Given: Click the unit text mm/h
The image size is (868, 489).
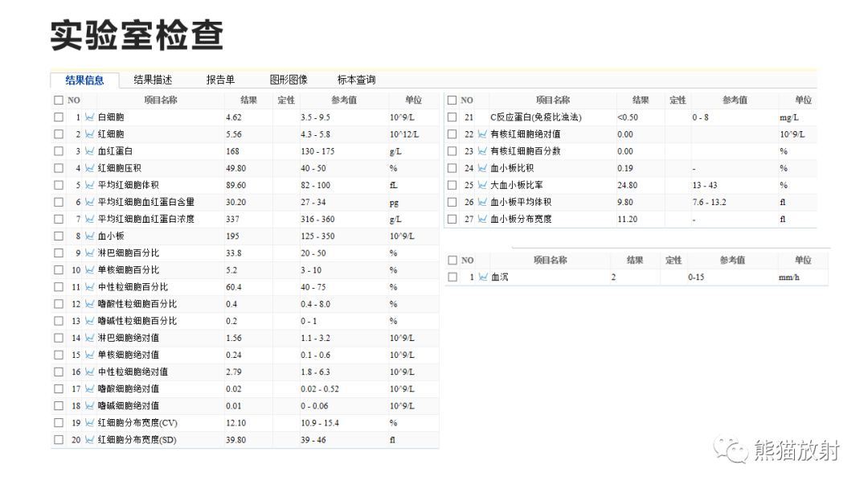Looking at the screenshot, I should (x=789, y=277).
